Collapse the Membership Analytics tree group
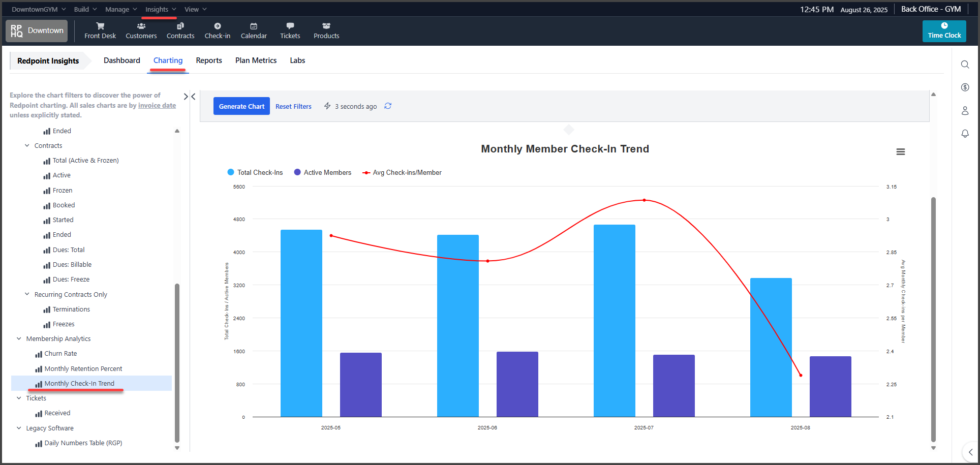Image resolution: width=980 pixels, height=465 pixels. pos(19,339)
